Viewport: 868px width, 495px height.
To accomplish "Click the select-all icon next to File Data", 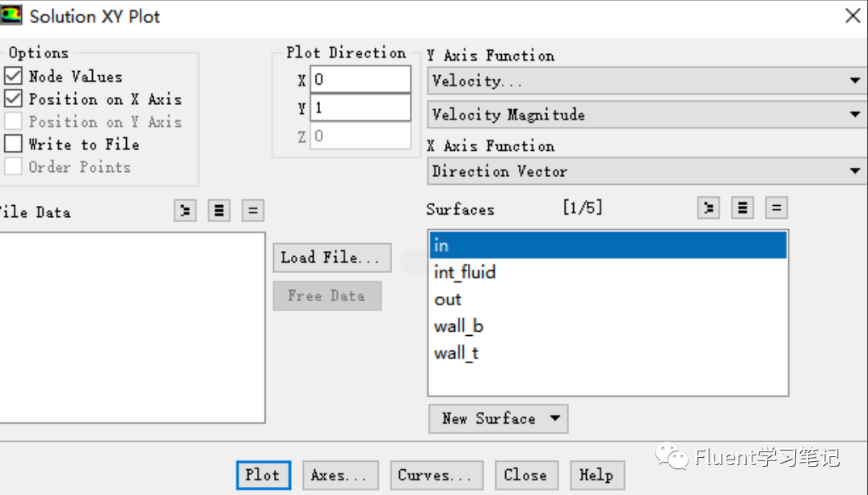I will point(219,211).
